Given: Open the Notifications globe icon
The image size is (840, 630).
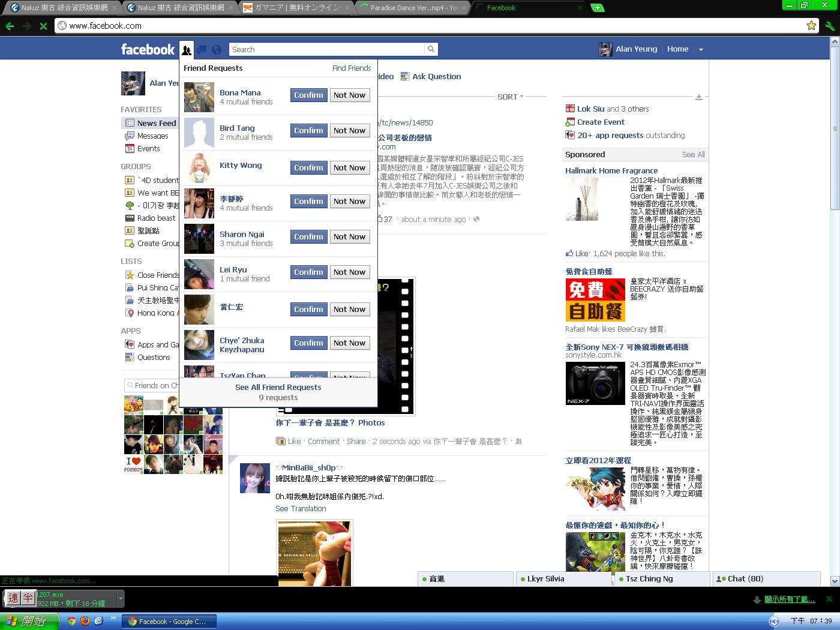Looking at the screenshot, I should tap(217, 50).
